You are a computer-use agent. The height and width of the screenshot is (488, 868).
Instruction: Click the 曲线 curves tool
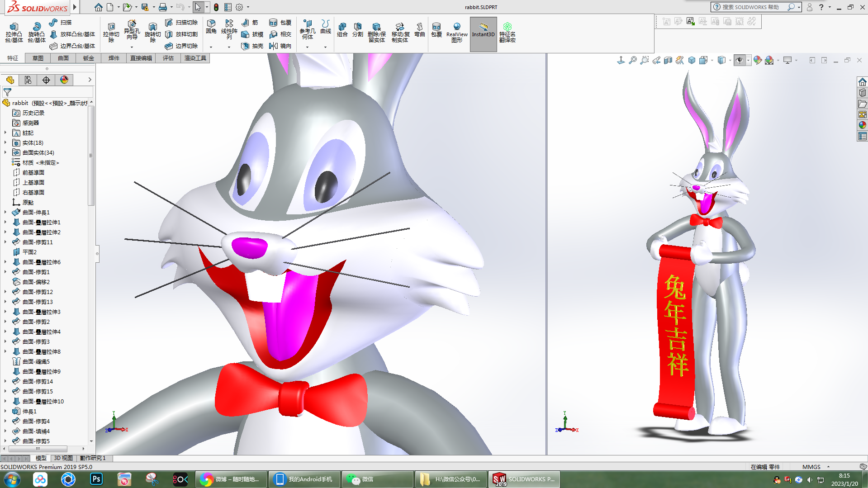(x=326, y=27)
